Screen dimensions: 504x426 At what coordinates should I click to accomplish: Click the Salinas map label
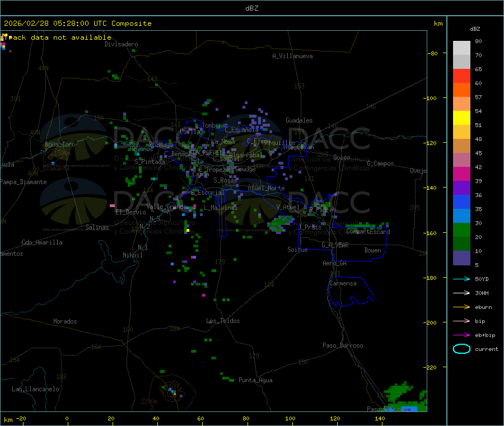[x=97, y=227]
